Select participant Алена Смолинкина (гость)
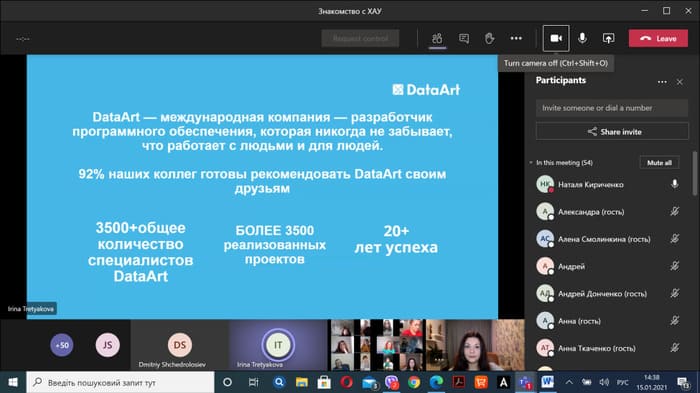700x393 pixels. [x=609, y=239]
